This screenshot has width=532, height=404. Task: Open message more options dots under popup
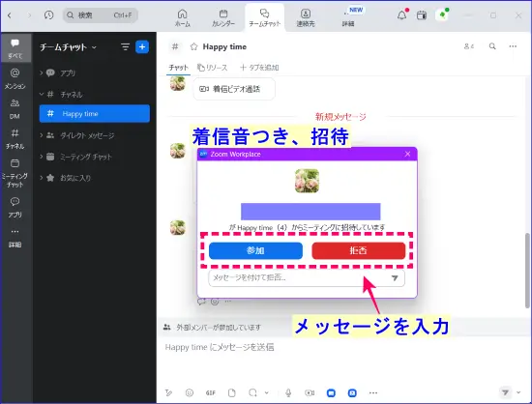pyautogui.click(x=228, y=302)
